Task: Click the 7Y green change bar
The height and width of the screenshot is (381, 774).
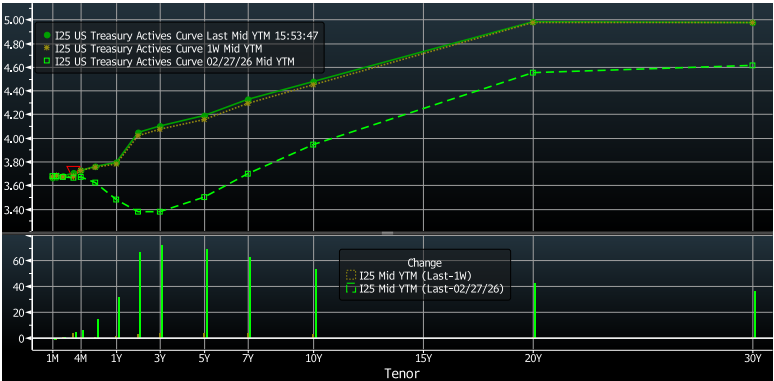Action: coord(250,298)
